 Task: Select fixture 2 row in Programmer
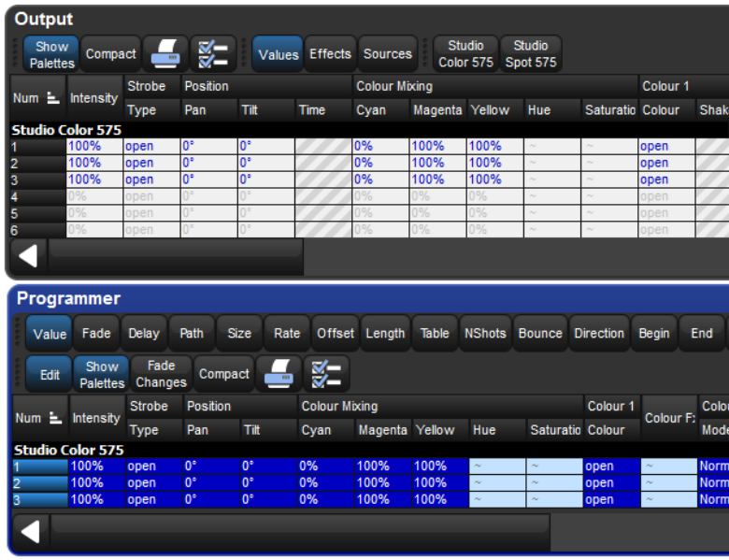tap(40, 483)
